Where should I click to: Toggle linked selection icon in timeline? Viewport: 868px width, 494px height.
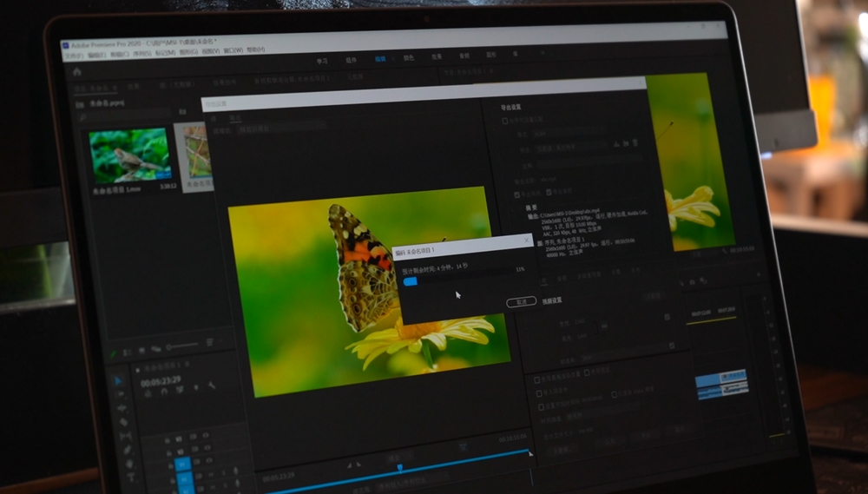tap(180, 389)
